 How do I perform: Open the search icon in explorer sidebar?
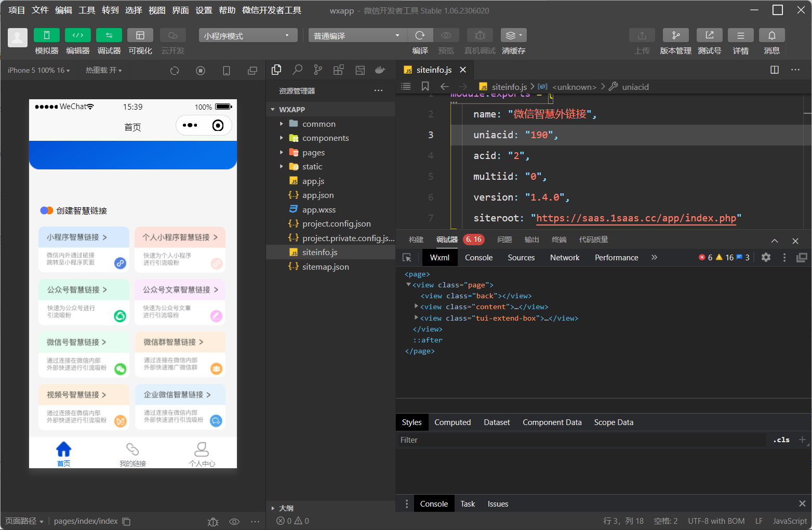click(297, 70)
